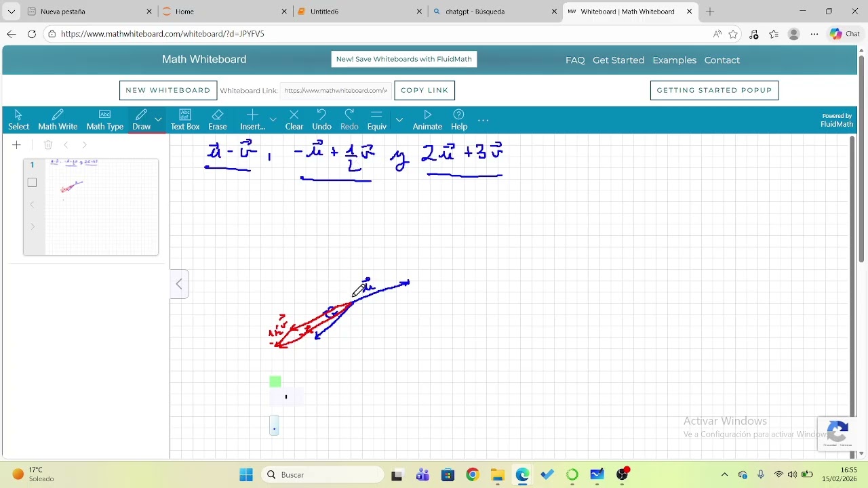Go to previous page in page panel header

point(66,144)
